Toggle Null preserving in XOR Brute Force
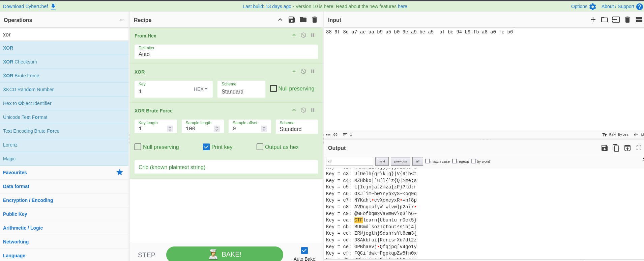Screen dimensions: 644x261 pos(138,147)
